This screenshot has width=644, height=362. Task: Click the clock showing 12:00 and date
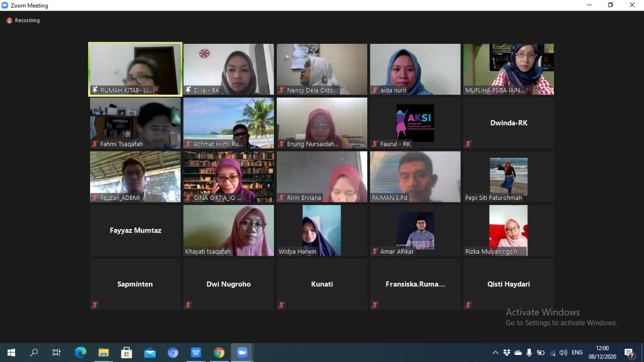point(602,352)
